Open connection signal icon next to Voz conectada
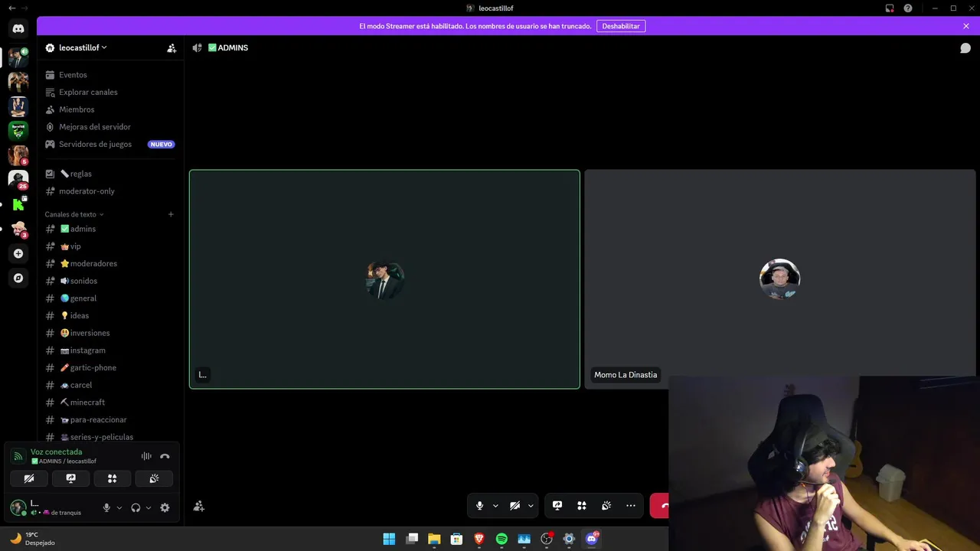 coord(18,456)
